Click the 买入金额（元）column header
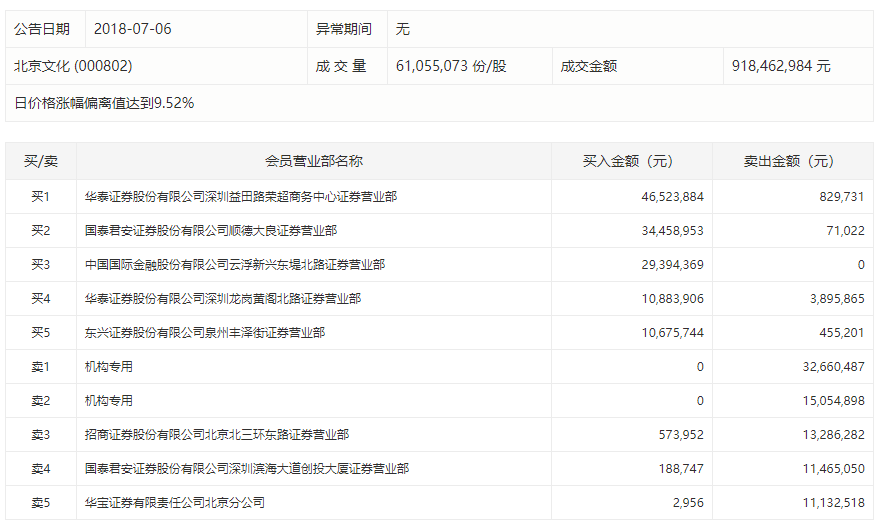Screen dimensions: 882x529 632,162
